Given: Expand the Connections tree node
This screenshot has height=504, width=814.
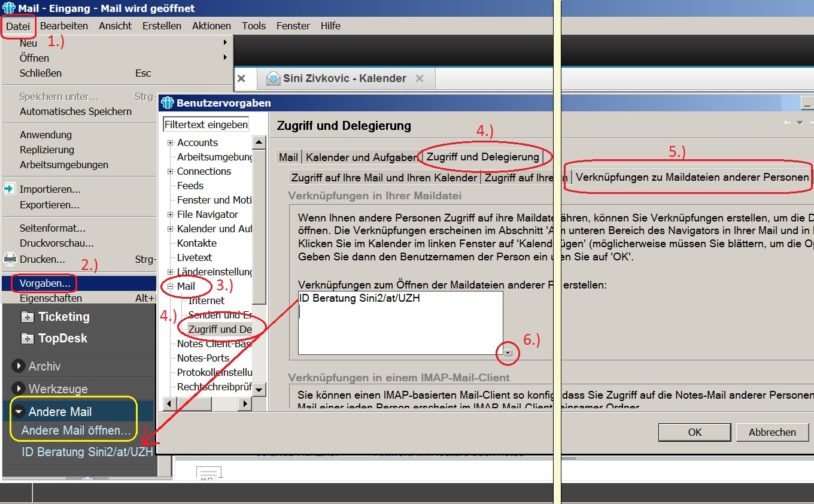Looking at the screenshot, I should tap(171, 172).
